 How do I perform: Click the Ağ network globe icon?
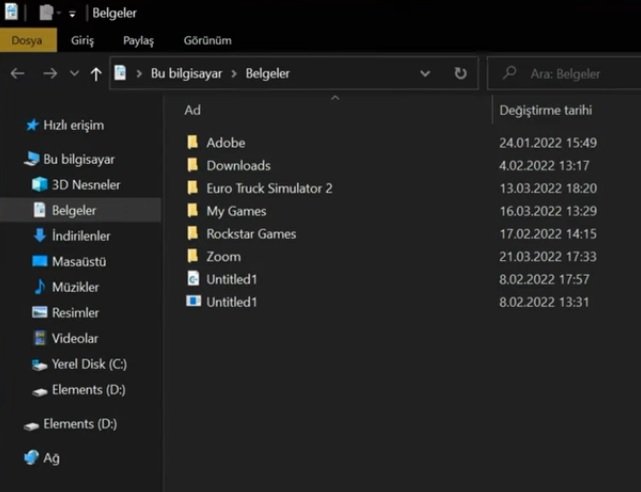click(x=31, y=457)
